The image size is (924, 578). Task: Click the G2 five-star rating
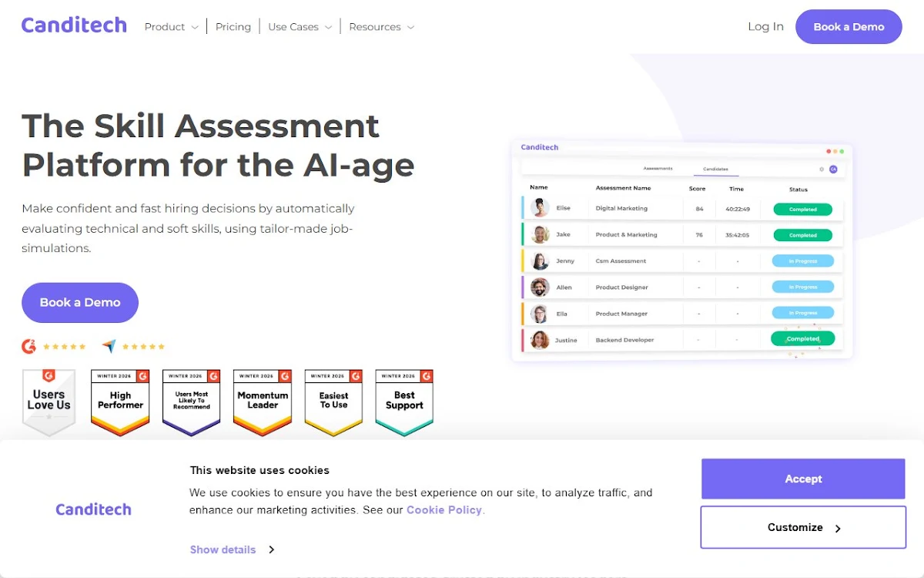pos(65,347)
